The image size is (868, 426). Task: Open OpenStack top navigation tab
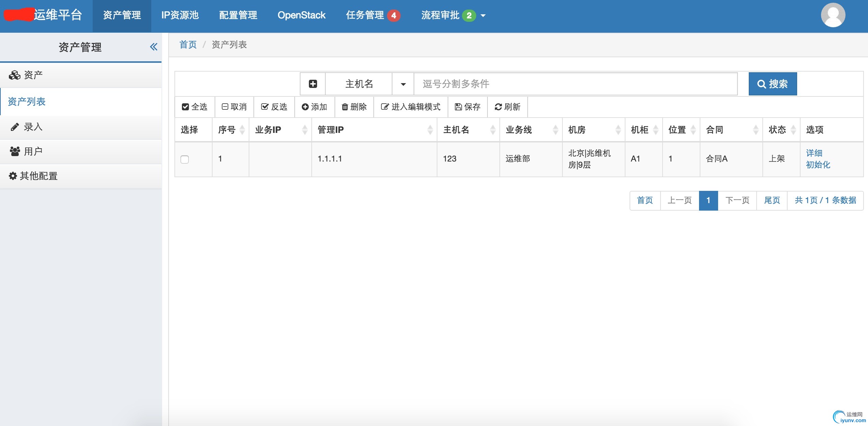pyautogui.click(x=301, y=16)
